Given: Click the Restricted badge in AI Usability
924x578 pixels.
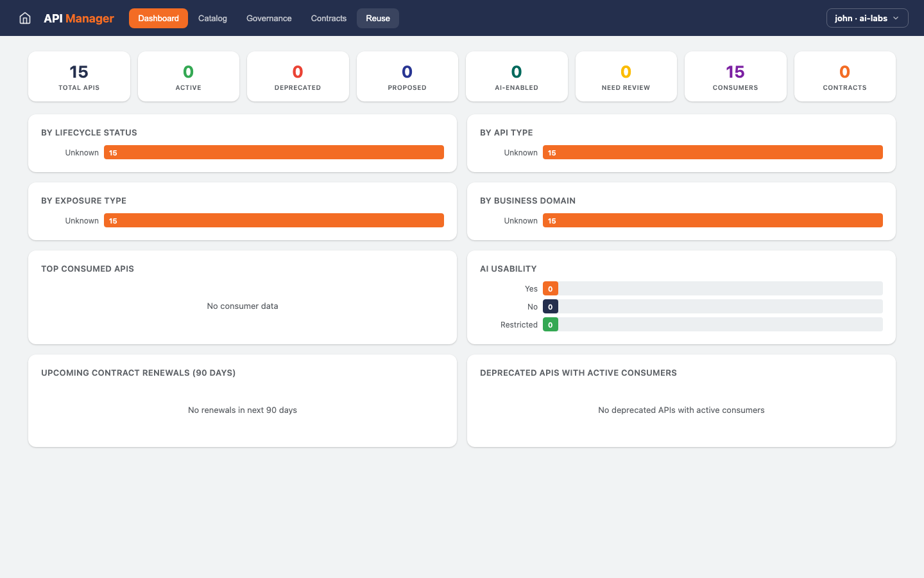Looking at the screenshot, I should coord(550,324).
